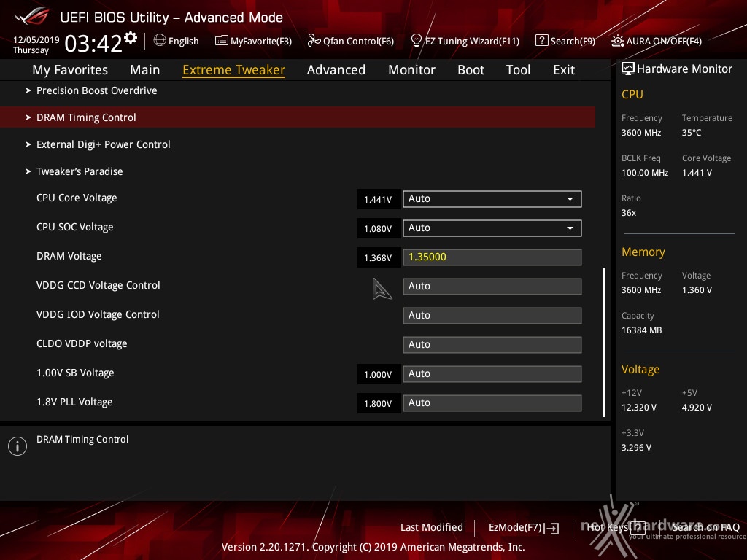This screenshot has width=747, height=560.
Task: Open CPU SOC Voltage dropdown
Action: click(492, 228)
